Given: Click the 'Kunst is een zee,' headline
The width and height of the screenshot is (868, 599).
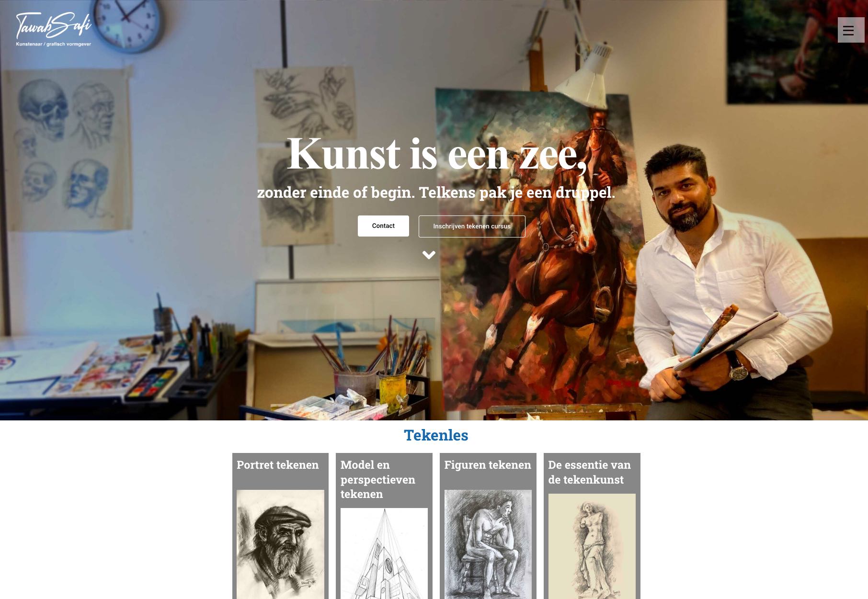Looking at the screenshot, I should (437, 154).
